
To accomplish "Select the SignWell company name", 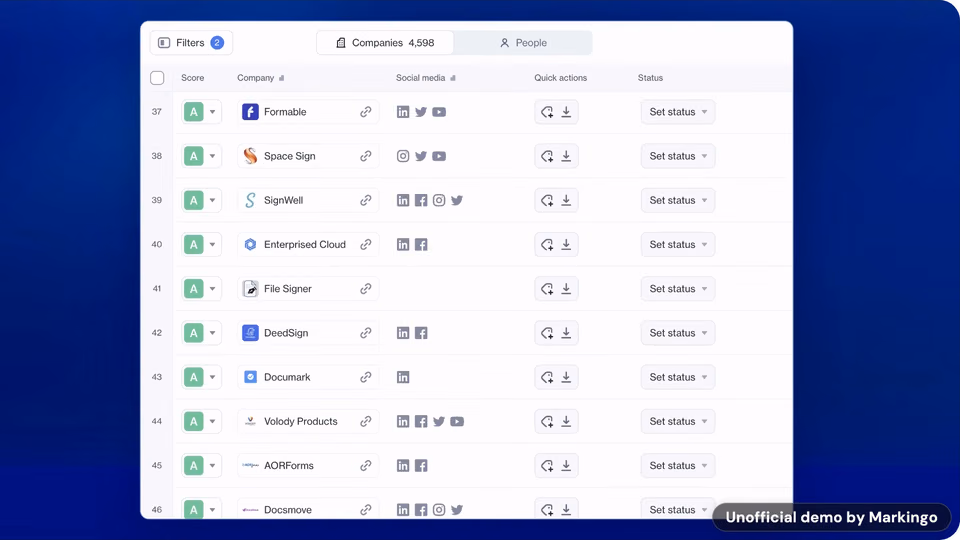I will tap(283, 200).
